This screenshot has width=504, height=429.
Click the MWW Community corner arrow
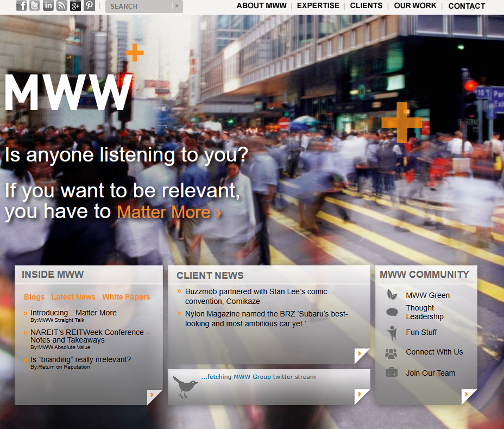pos(469,396)
